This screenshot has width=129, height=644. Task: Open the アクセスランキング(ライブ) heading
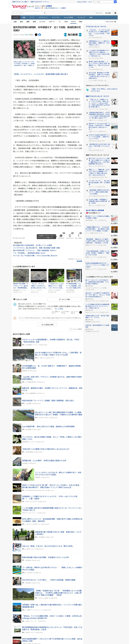point(96,27)
